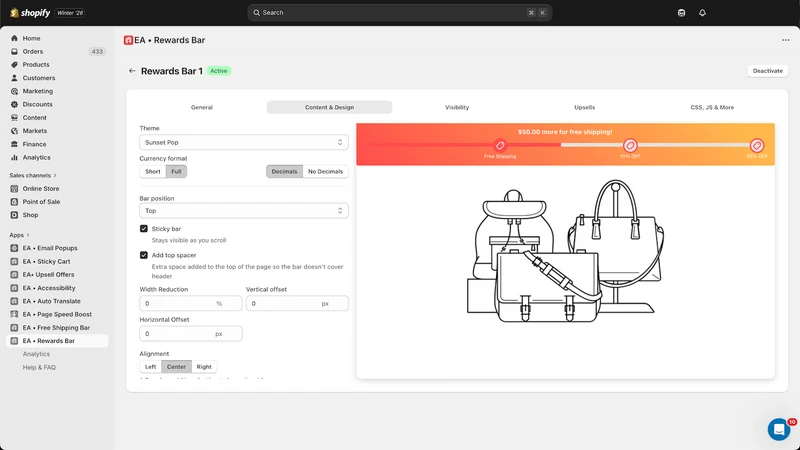Image resolution: width=800 pixels, height=450 pixels.
Task: Click the Content sidebar icon
Action: point(14,117)
